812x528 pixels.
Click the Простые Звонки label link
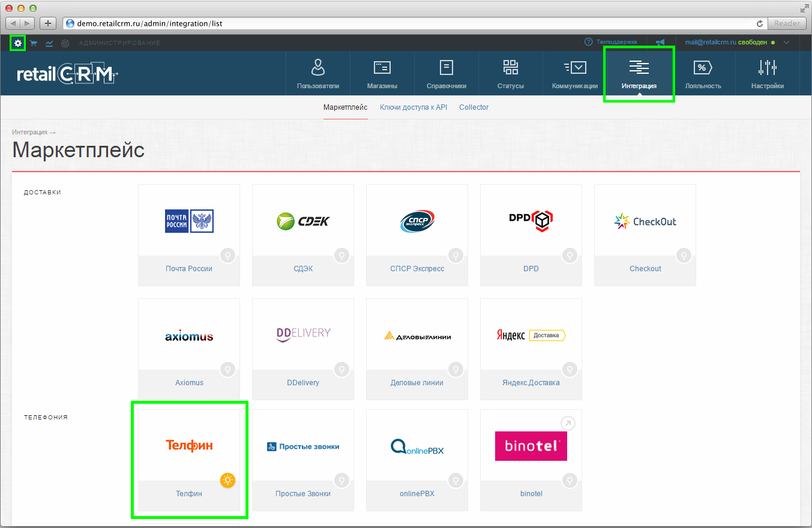(x=303, y=494)
